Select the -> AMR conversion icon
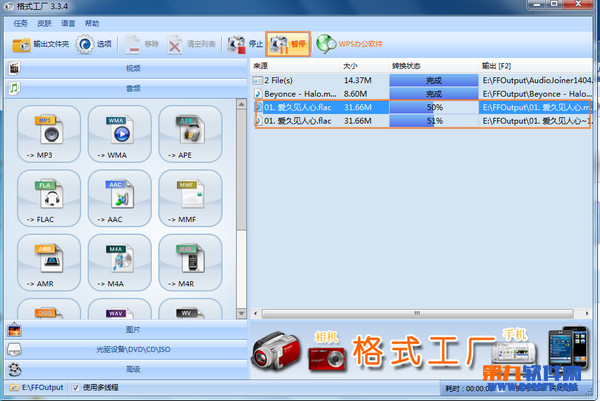Image resolution: width=600 pixels, height=401 pixels. [49, 263]
